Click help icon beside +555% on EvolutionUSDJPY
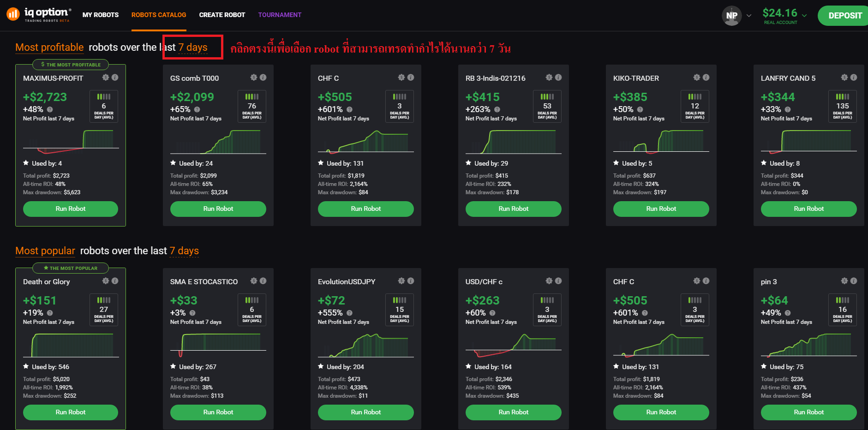 click(x=349, y=313)
